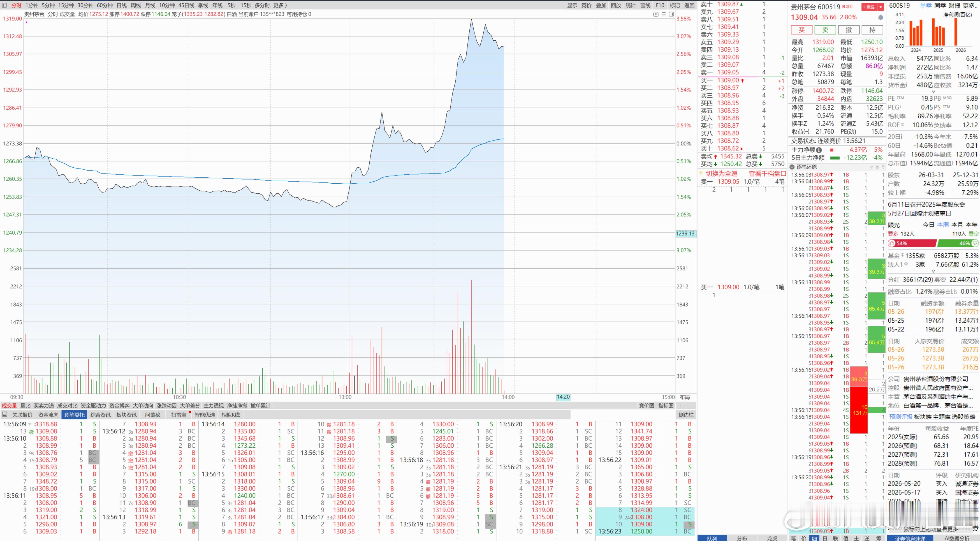The height and width of the screenshot is (541, 980).
Task: Click the 1239.13 price label on the axis
Action: point(685,233)
